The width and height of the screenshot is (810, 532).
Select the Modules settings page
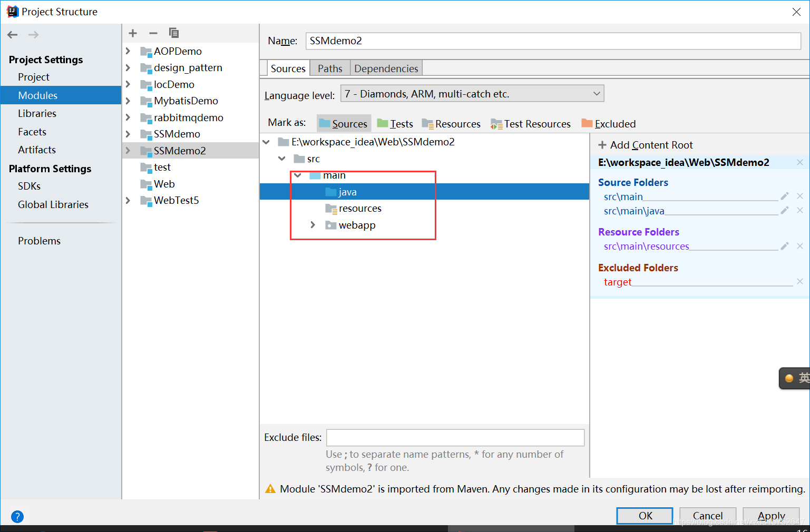pyautogui.click(x=61, y=95)
